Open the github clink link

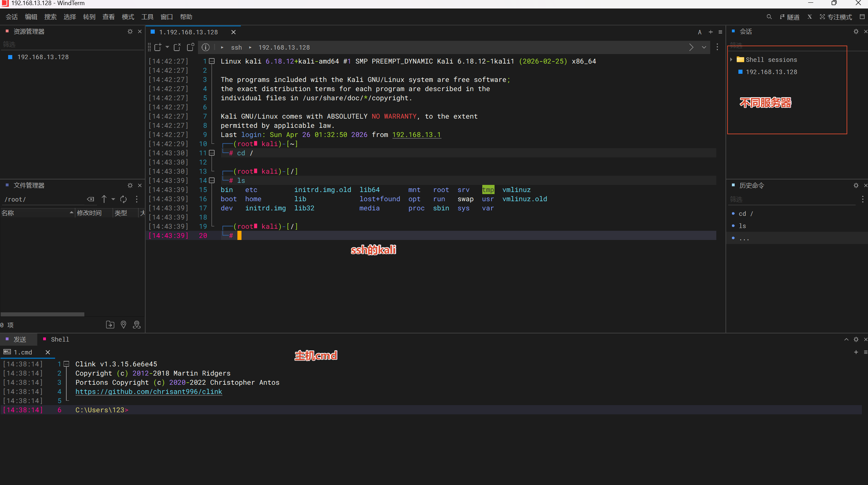coord(149,392)
